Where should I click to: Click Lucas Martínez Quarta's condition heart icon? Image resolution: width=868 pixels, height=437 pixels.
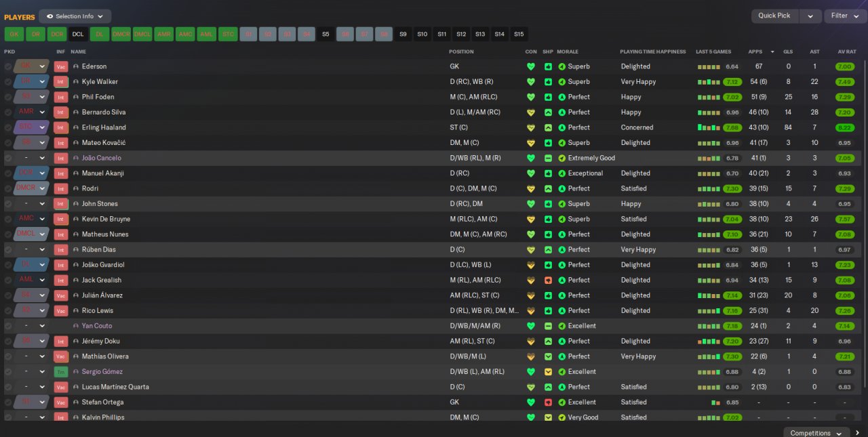(531, 387)
